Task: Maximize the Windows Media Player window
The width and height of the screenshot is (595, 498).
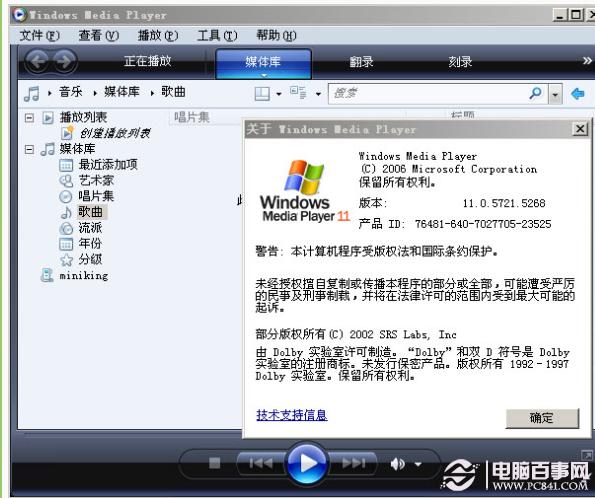Action: point(576,15)
